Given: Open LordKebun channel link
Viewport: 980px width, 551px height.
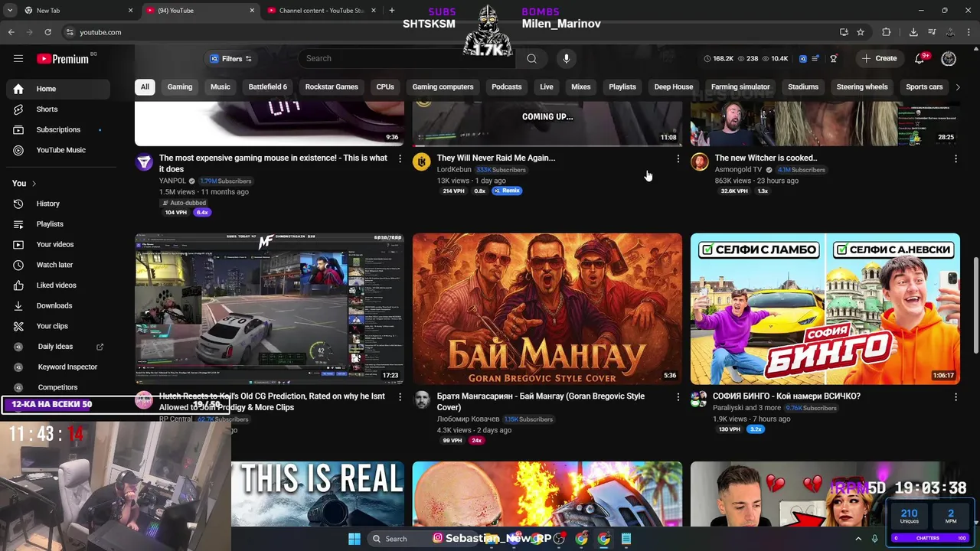Looking at the screenshot, I should [x=454, y=170].
